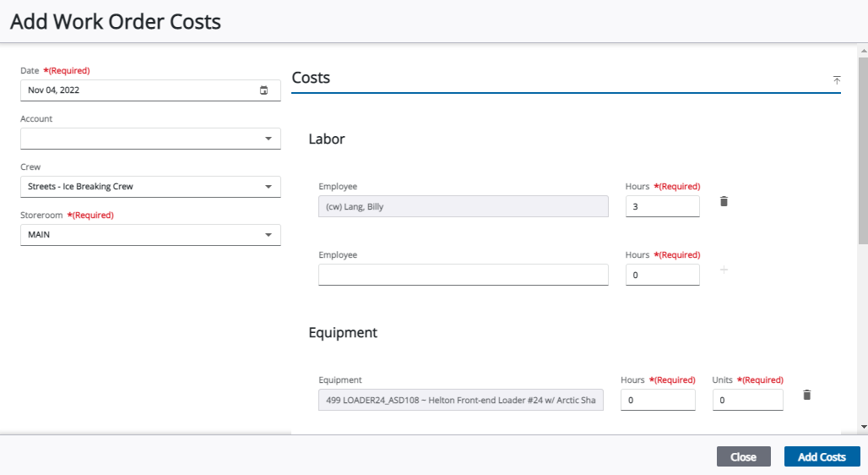Click the vertical scrollbar thumb

(x=863, y=150)
